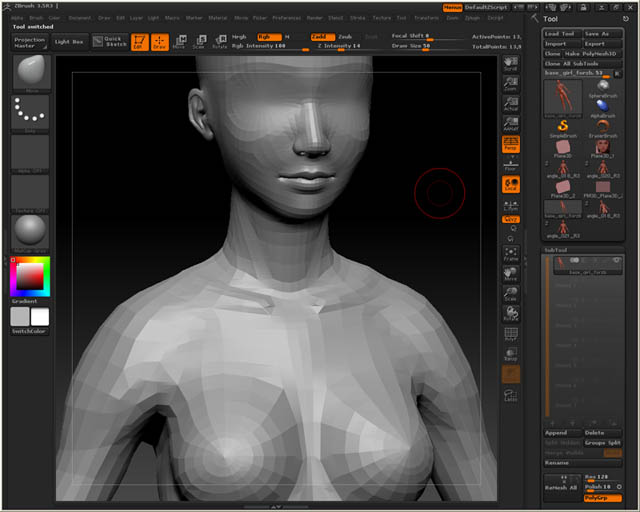
Task: Click Make PolyMesh3D button
Action: (x=593, y=53)
